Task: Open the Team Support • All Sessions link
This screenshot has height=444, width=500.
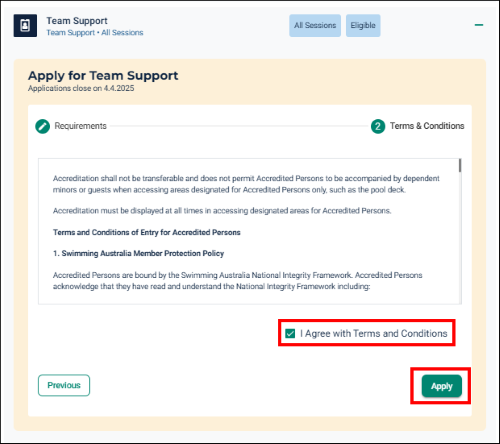Action: 95,33
